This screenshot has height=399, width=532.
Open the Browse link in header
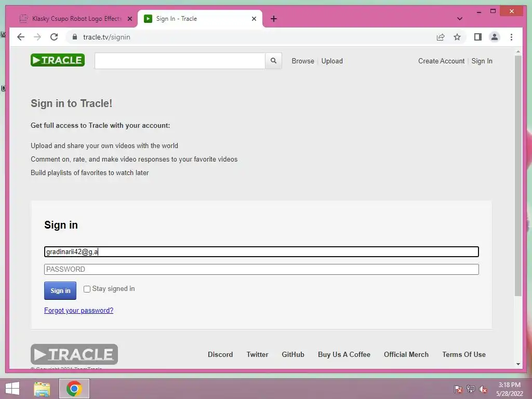(x=303, y=61)
